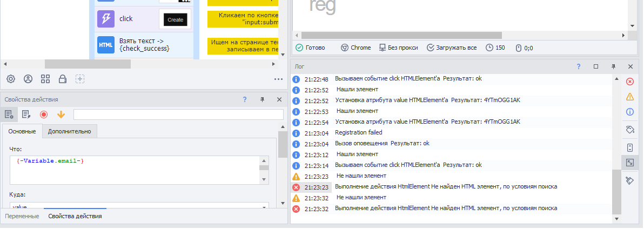Click the wallet lock icon
Image resolution: width=644 pixels, height=229 pixels.
click(x=63, y=79)
